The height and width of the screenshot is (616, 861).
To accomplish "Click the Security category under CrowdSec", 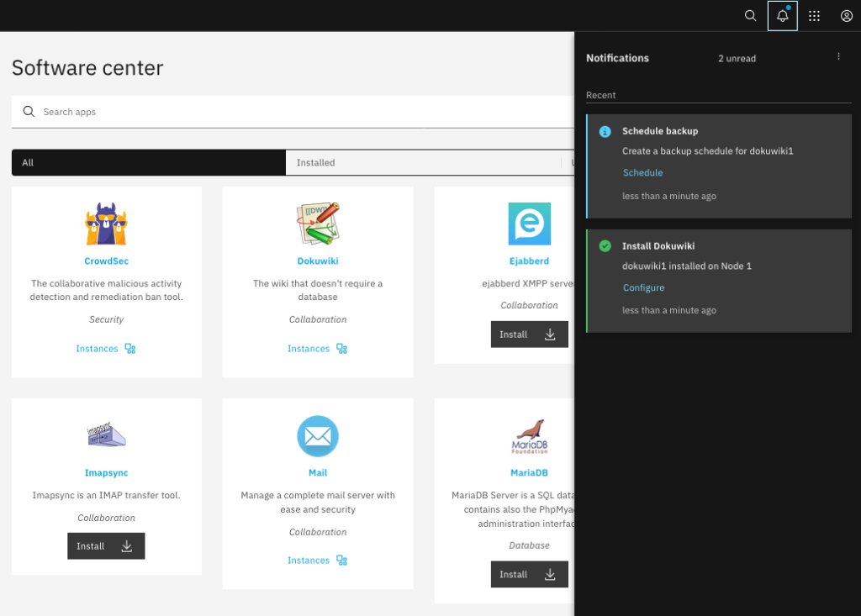I will tap(107, 319).
